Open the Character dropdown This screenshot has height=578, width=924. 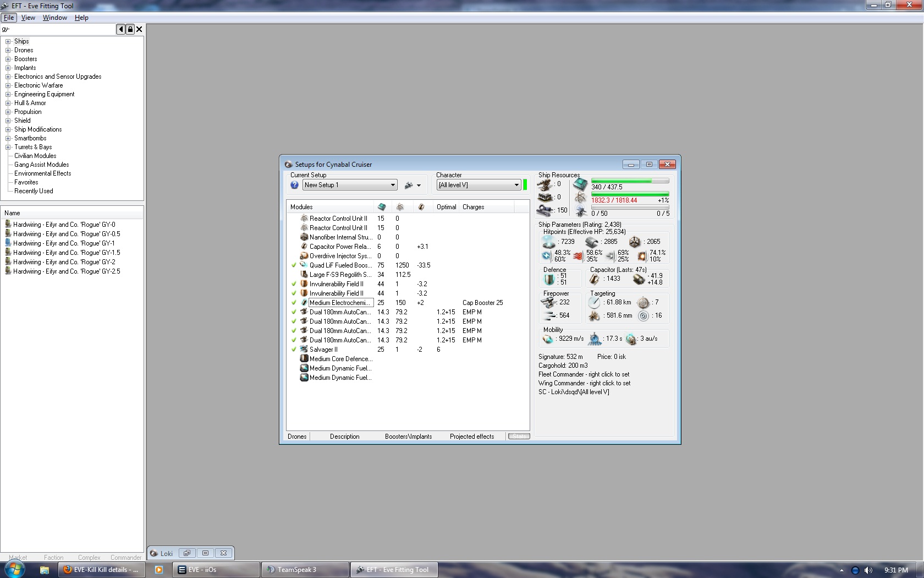coord(479,185)
